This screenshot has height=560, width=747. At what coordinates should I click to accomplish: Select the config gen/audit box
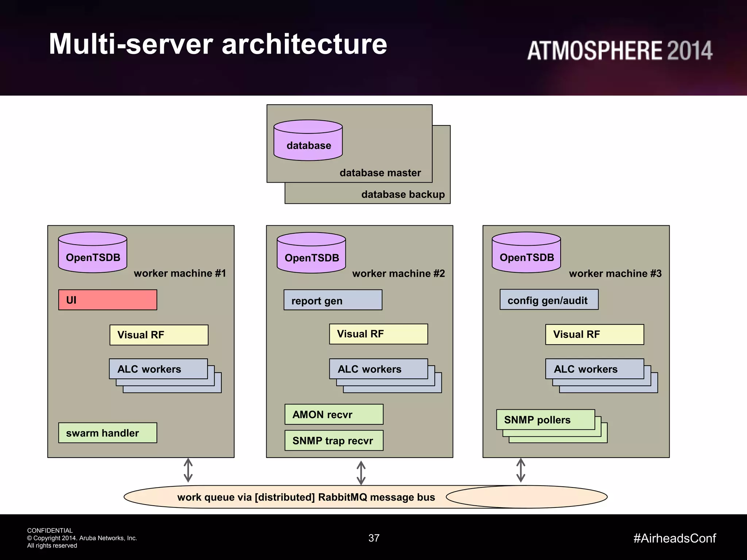pos(549,300)
